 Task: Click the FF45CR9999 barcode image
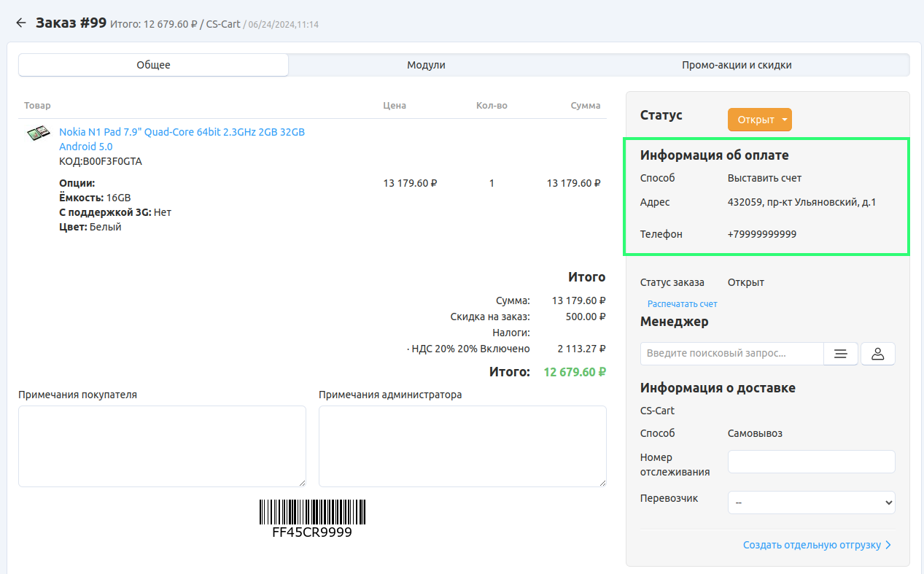click(x=312, y=513)
